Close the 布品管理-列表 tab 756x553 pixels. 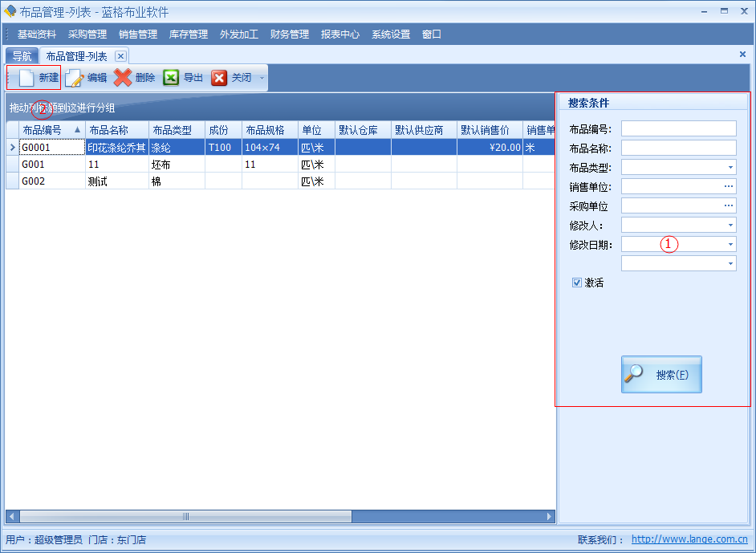coord(120,55)
